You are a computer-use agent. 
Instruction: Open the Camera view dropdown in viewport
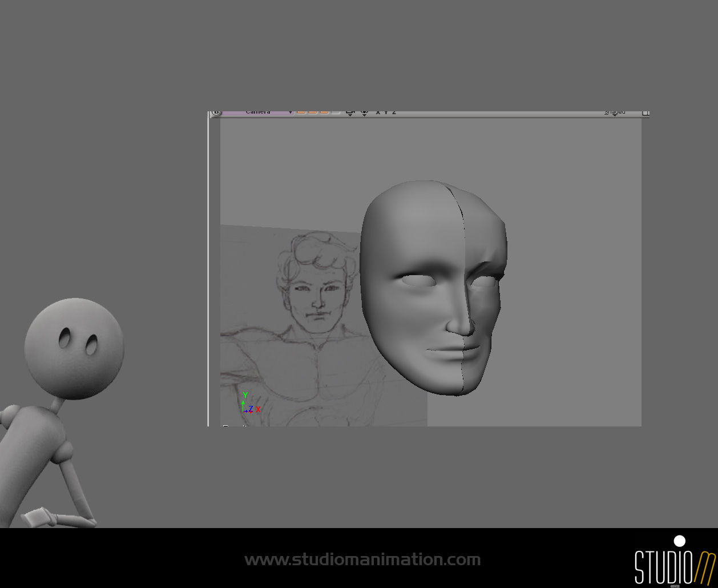pyautogui.click(x=258, y=113)
